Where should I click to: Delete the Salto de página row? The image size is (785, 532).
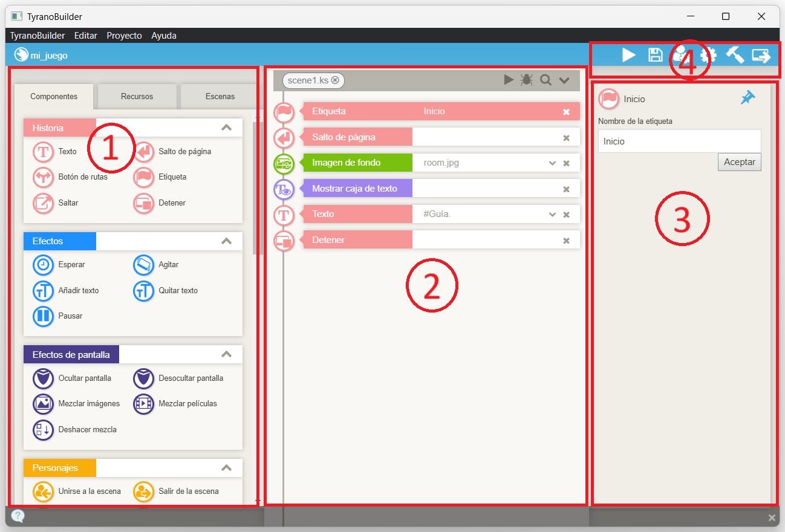point(567,138)
